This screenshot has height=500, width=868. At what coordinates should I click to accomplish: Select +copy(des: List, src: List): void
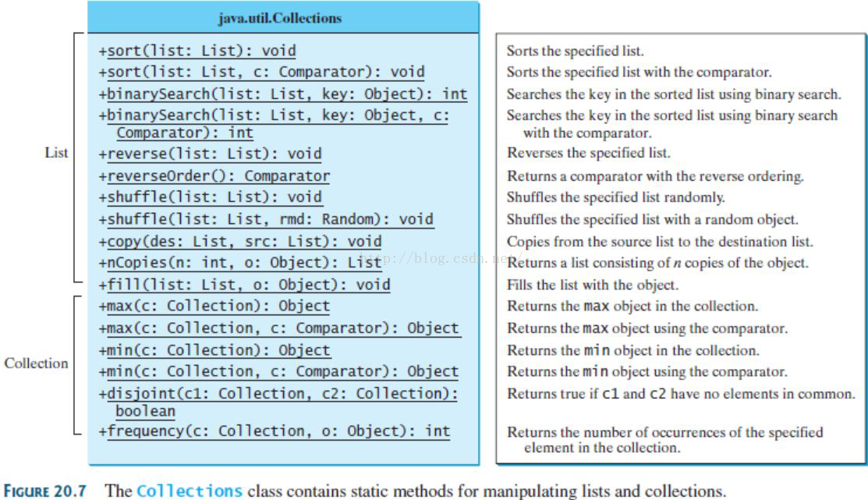(240, 241)
